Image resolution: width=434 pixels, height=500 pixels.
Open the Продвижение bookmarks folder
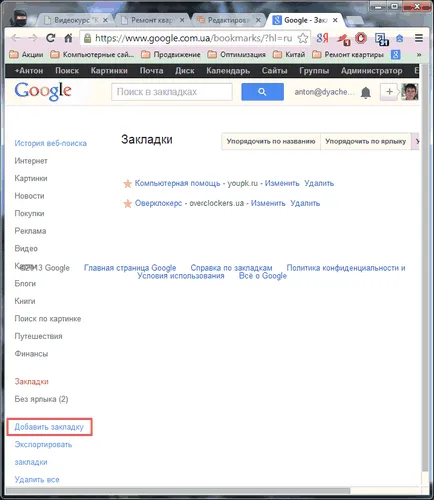point(171,55)
